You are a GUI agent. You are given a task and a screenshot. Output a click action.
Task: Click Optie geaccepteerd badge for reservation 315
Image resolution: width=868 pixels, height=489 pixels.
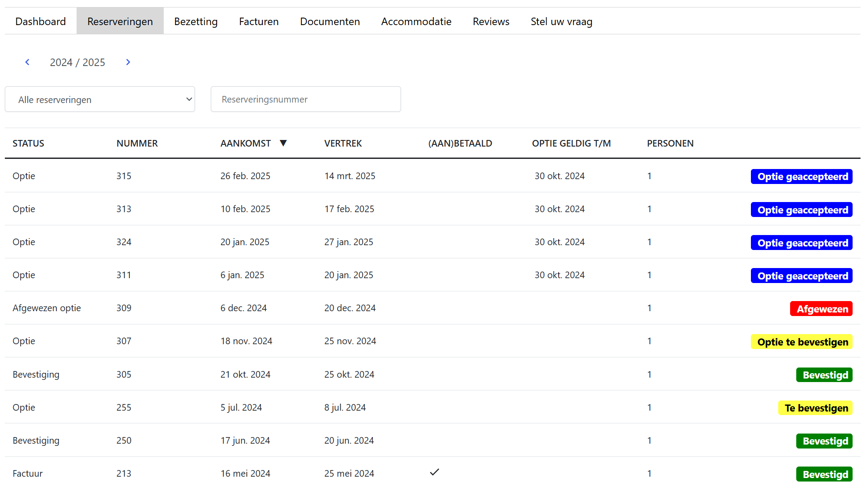802,176
